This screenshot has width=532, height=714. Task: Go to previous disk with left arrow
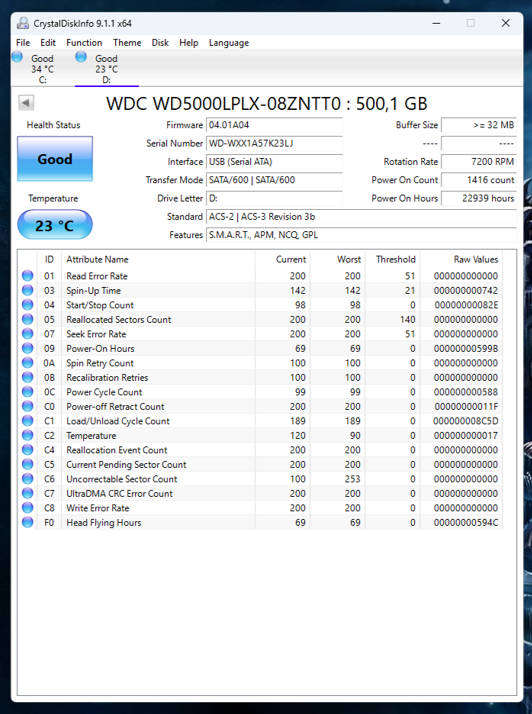click(26, 103)
